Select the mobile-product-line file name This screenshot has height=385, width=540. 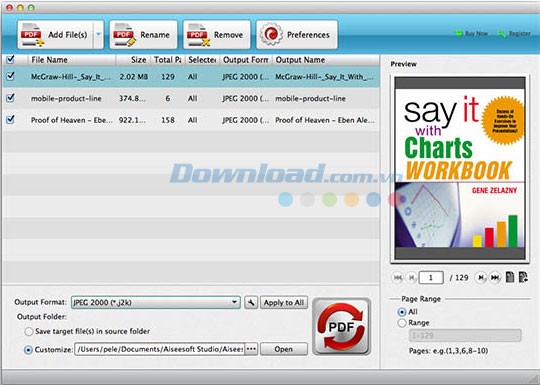[66, 98]
